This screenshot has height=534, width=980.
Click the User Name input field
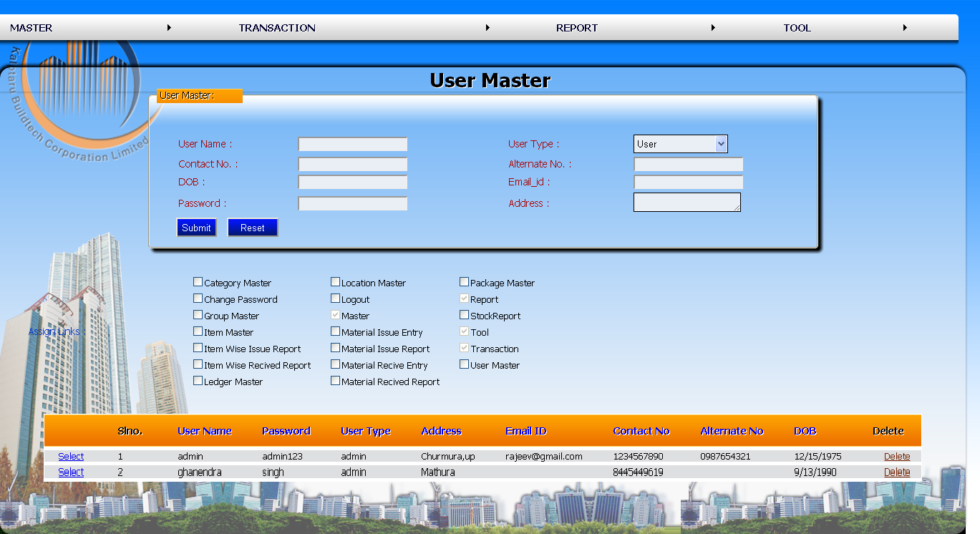pyautogui.click(x=352, y=143)
